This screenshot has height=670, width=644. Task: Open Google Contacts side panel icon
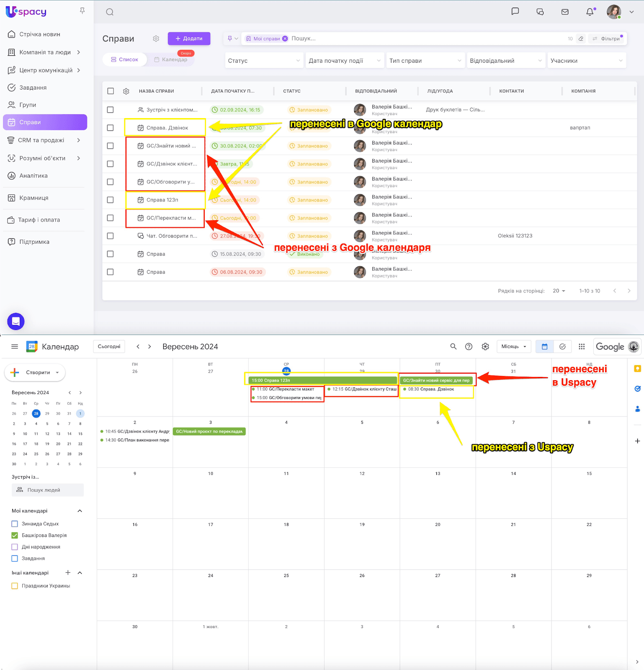[x=637, y=409]
